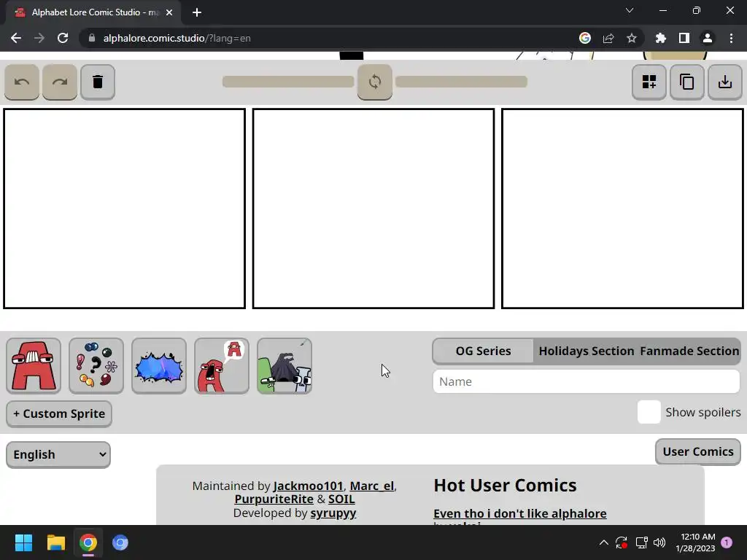
Task: Toggle the Chrome side panel
Action: pos(684,38)
